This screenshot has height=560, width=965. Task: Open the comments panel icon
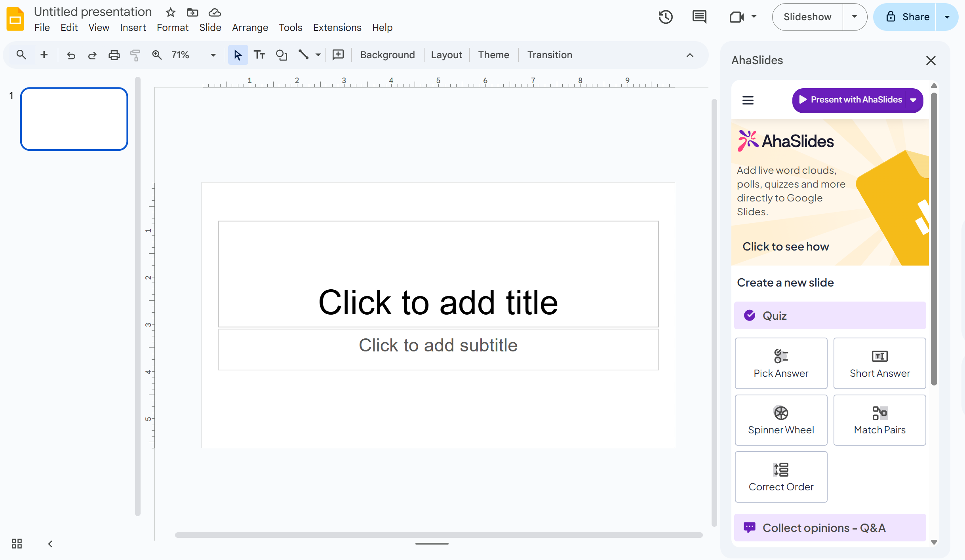[699, 17]
